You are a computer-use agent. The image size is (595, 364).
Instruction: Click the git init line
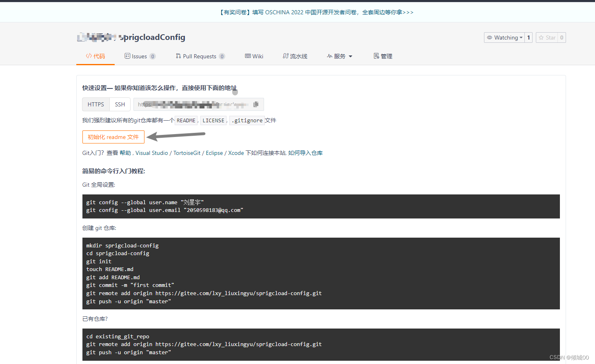[x=99, y=261]
